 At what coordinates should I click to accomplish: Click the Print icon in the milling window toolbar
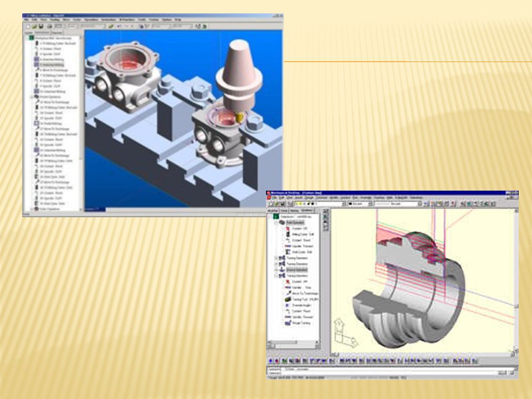pos(49,26)
